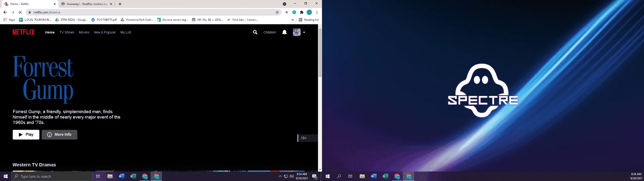644x181 pixels.
Task: Open LOCAL TOURISM IN... bookmark
Action: (x=35, y=20)
